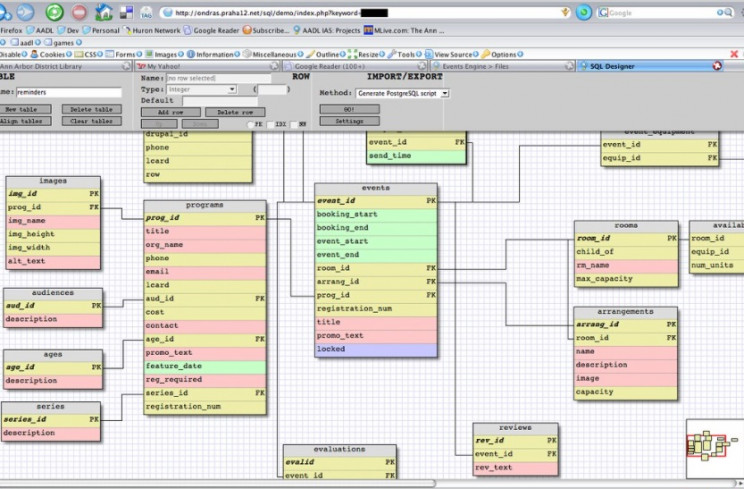Open AADL IAS: Projects bookmark
This screenshot has height=489, width=744.
coord(327,30)
